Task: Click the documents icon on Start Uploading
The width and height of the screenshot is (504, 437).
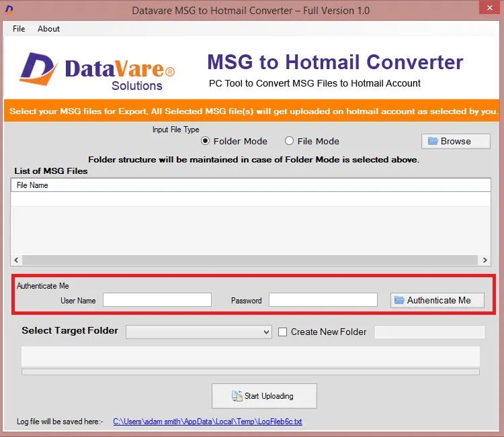Action: coord(237,396)
